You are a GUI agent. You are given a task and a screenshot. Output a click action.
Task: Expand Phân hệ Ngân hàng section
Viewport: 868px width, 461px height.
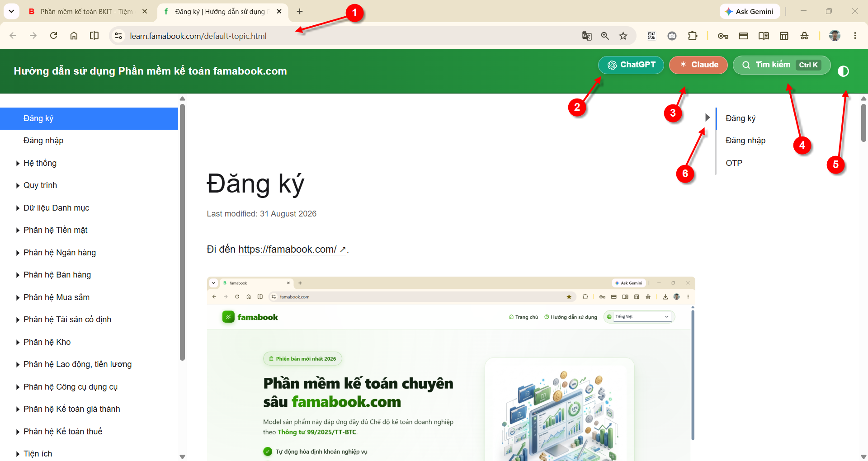click(18, 253)
